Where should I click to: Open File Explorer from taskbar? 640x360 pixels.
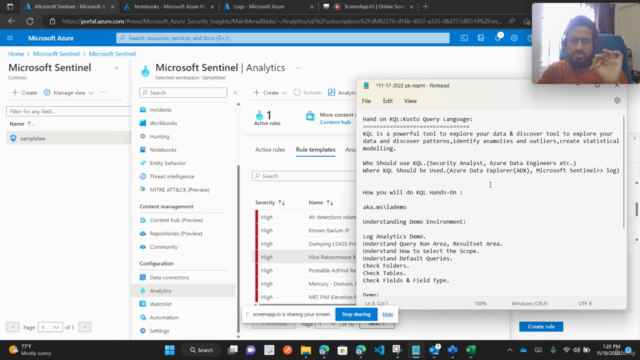[x=306, y=350]
